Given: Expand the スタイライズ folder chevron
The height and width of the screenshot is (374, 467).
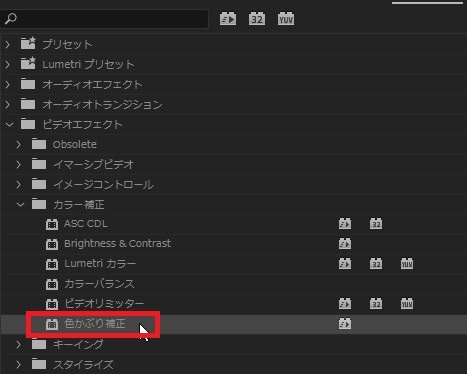Looking at the screenshot, I should 19,364.
